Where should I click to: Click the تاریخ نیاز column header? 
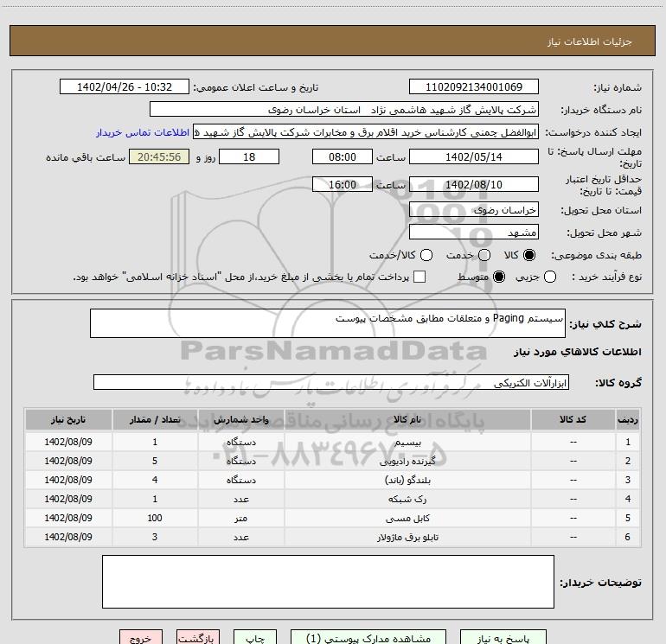pyautogui.click(x=68, y=419)
